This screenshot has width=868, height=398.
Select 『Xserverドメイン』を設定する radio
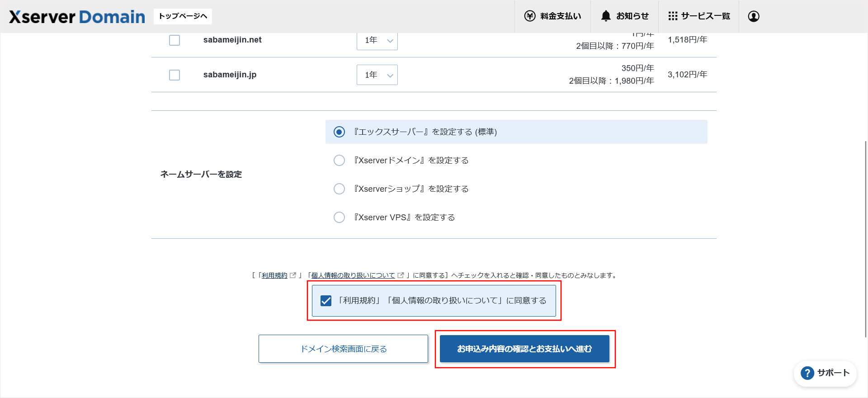(339, 160)
